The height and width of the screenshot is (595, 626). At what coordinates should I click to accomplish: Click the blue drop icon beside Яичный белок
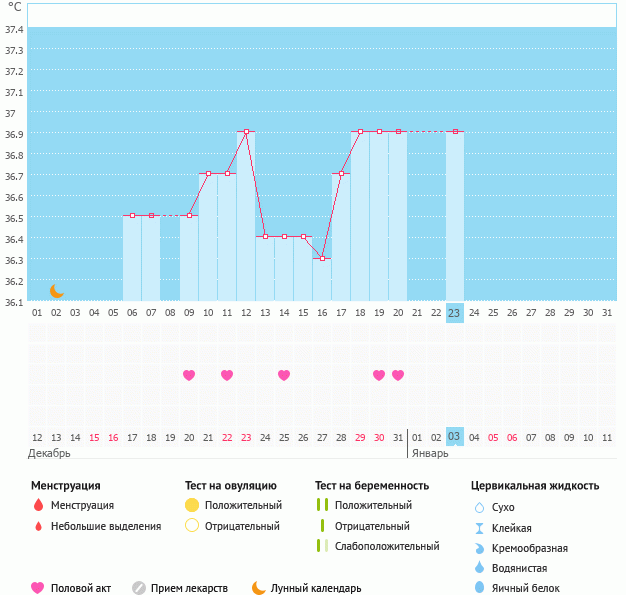coord(479,588)
